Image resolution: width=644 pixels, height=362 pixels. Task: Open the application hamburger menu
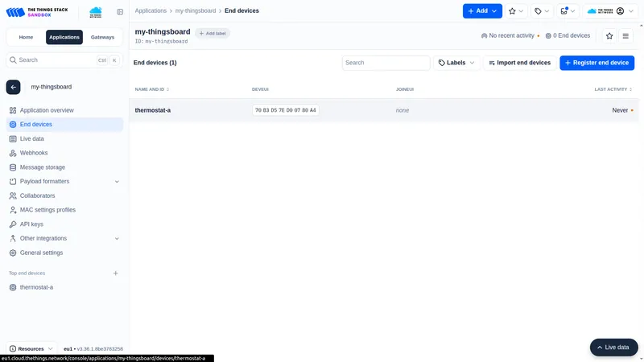pyautogui.click(x=625, y=36)
